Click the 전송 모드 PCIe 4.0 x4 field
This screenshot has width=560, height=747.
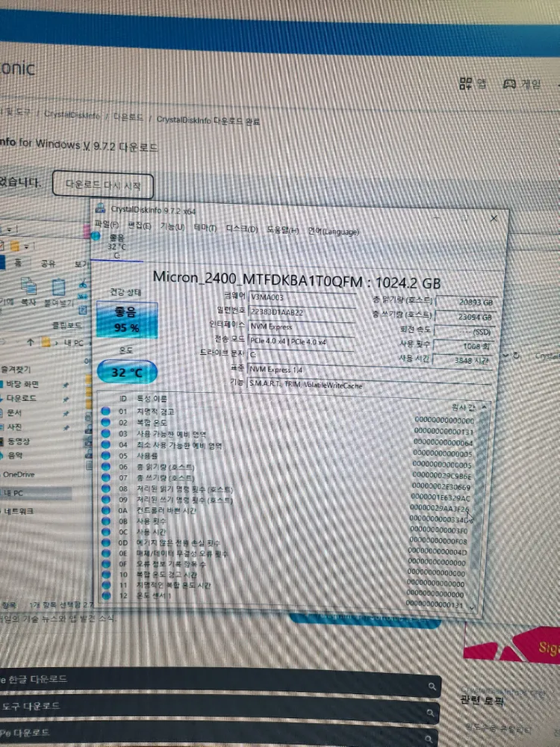pos(302,341)
